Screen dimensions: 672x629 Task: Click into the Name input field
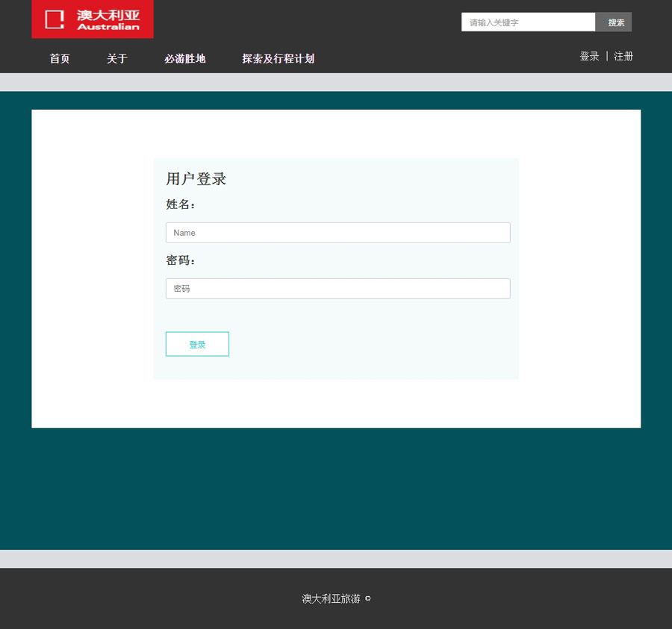click(337, 233)
